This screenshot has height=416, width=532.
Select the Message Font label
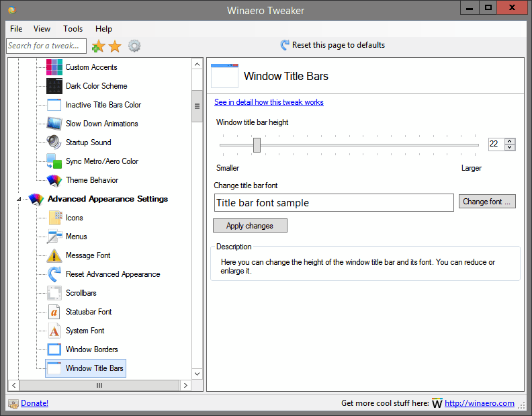88,255
